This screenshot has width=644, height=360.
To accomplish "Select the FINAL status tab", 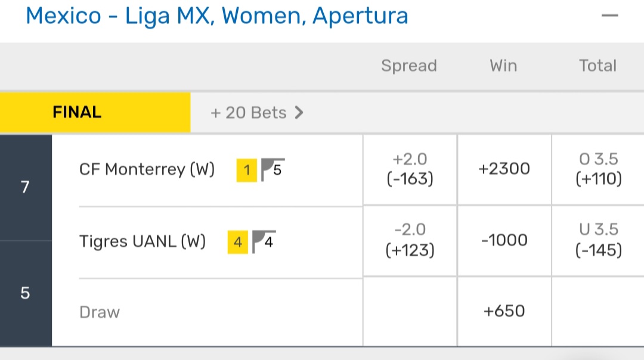I will [77, 112].
